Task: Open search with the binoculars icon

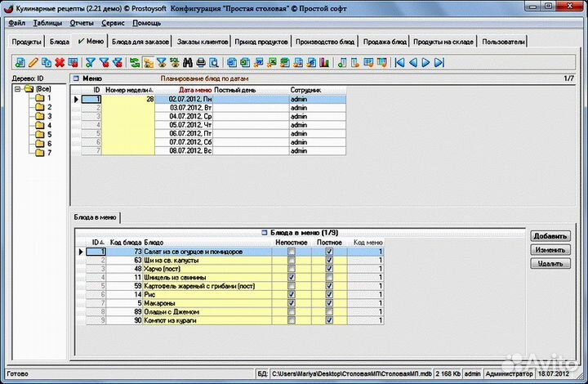Action: tap(188, 62)
